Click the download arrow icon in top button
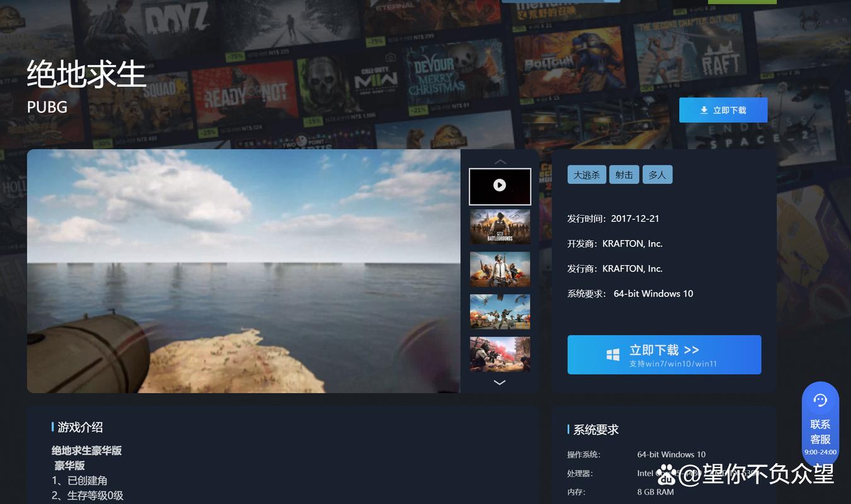The height and width of the screenshot is (504, 851). (x=704, y=110)
